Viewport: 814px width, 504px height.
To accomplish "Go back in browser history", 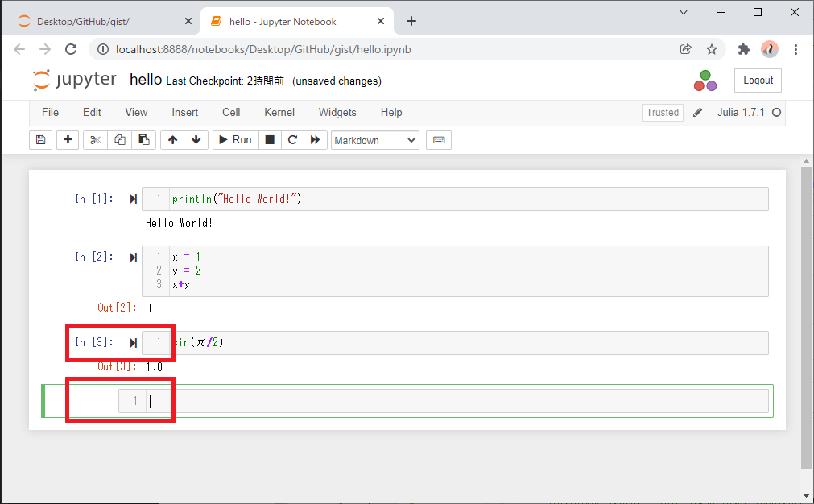I will pyautogui.click(x=19, y=49).
